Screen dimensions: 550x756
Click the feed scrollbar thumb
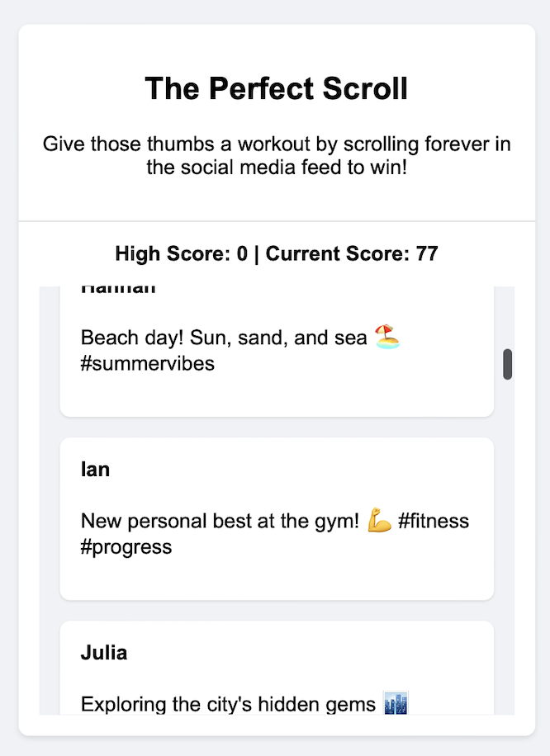click(508, 364)
